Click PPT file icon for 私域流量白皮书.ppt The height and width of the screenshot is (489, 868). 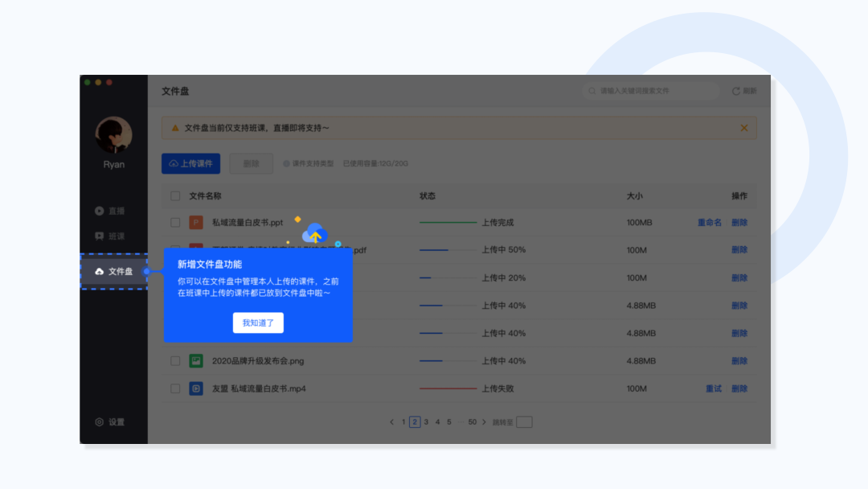click(196, 223)
